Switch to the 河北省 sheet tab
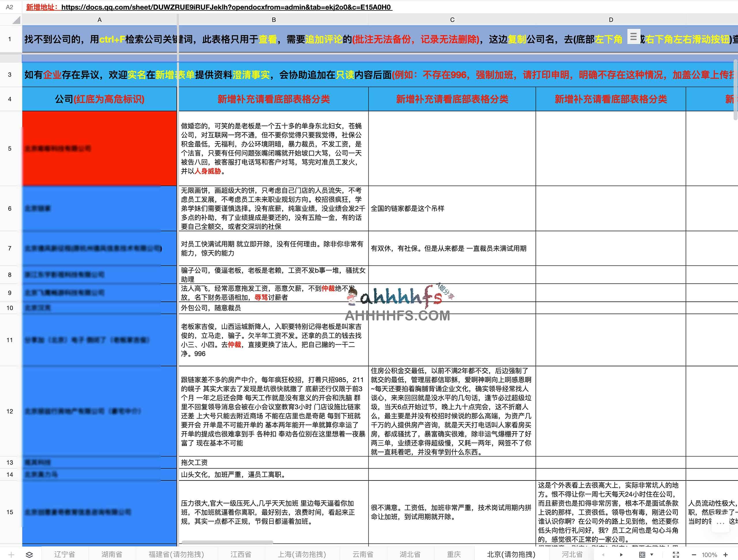738x560 pixels. [x=573, y=554]
